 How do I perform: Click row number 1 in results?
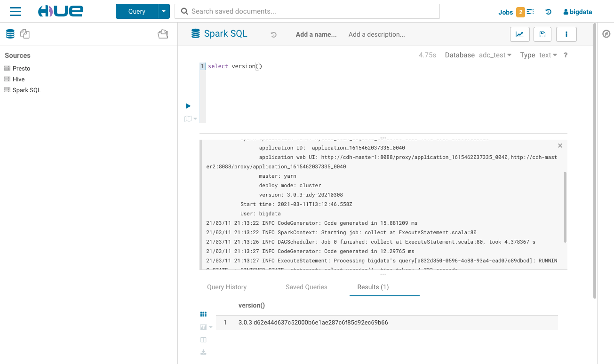(x=225, y=323)
